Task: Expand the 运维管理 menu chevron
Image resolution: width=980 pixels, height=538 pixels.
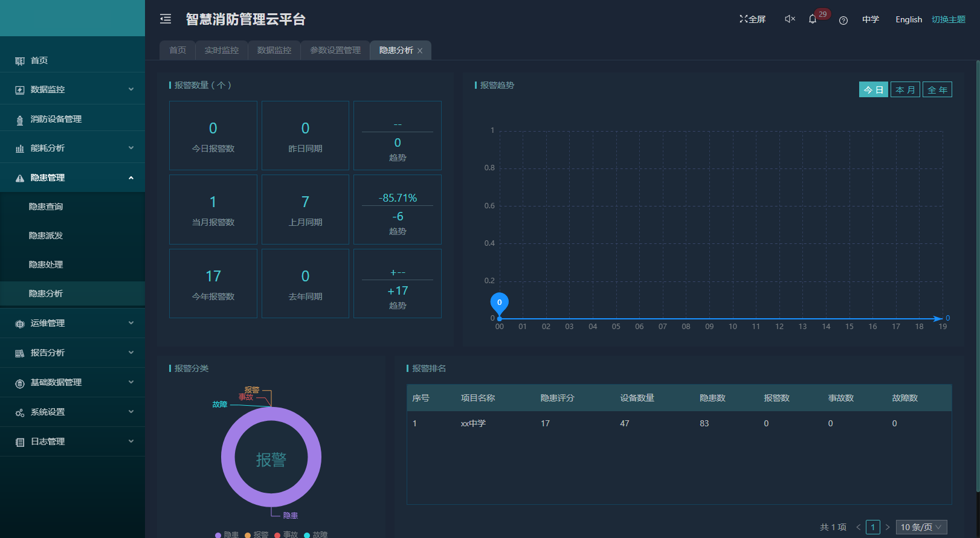Action: coord(131,323)
